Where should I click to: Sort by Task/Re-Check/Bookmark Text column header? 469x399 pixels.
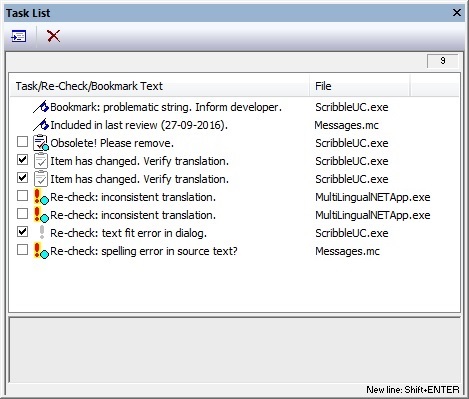[160, 86]
